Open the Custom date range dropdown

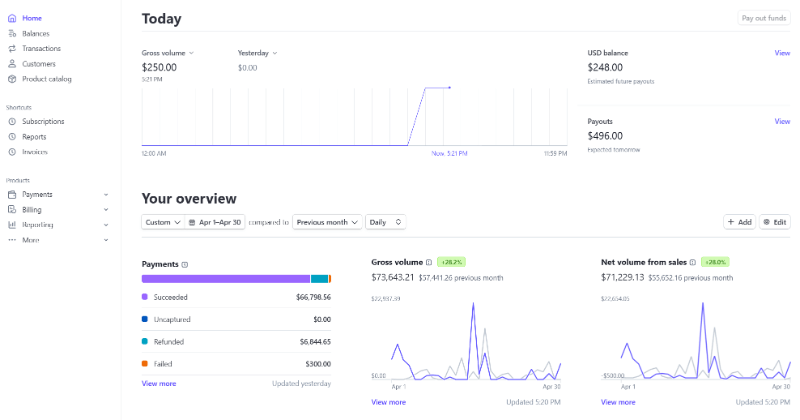(x=163, y=222)
